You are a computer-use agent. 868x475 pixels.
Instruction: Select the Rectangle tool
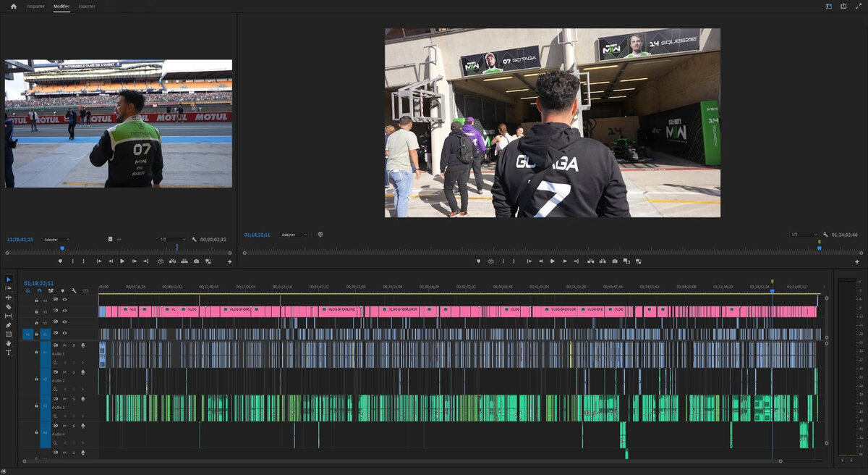[x=9, y=334]
